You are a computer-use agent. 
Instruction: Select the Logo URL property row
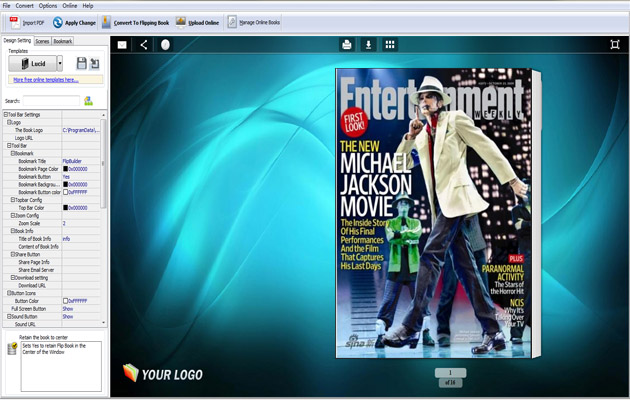pyautogui.click(x=51, y=138)
